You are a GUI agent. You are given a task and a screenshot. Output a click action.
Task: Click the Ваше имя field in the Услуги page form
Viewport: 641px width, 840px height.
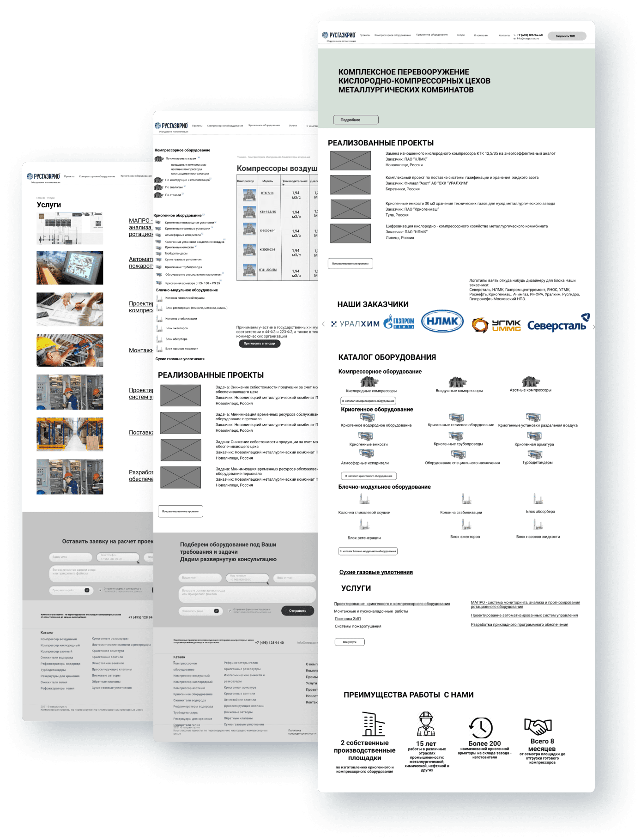click(71, 557)
